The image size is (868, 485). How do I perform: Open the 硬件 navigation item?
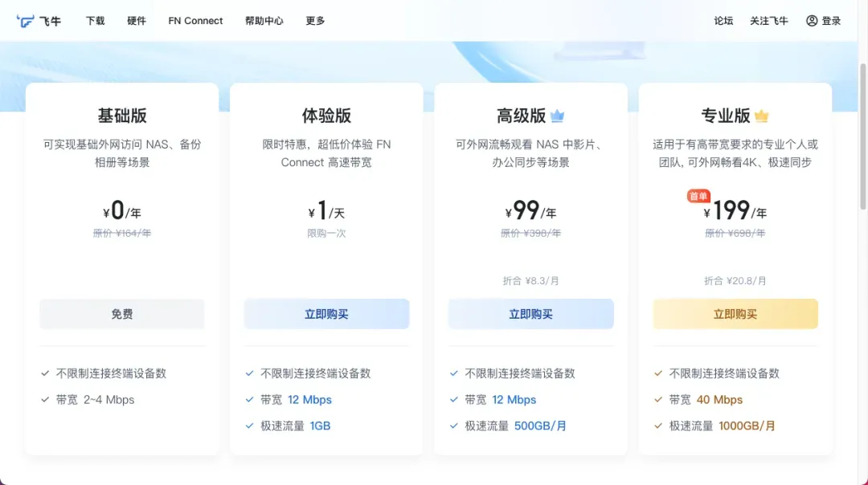(x=137, y=21)
